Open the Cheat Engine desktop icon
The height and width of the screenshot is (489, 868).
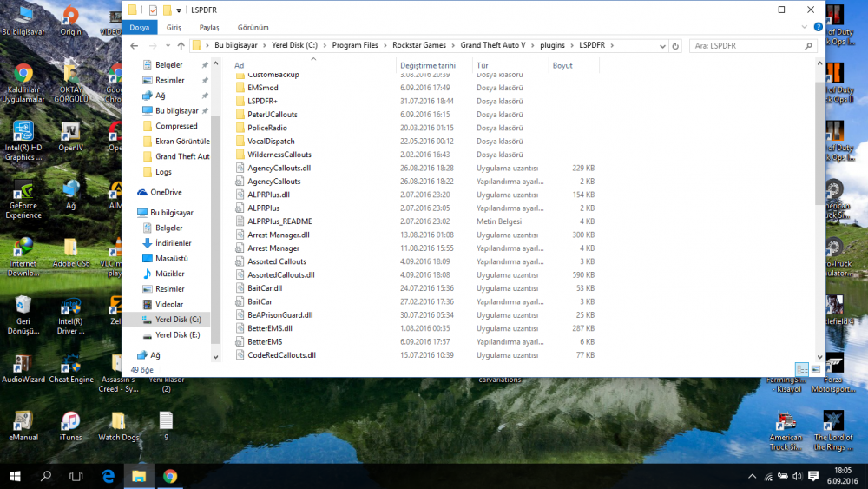(70, 365)
